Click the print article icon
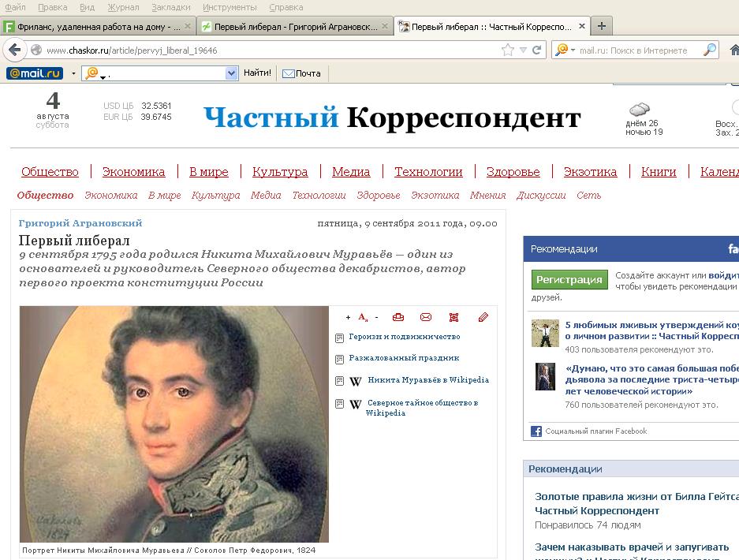The height and width of the screenshot is (560, 739). point(398,317)
